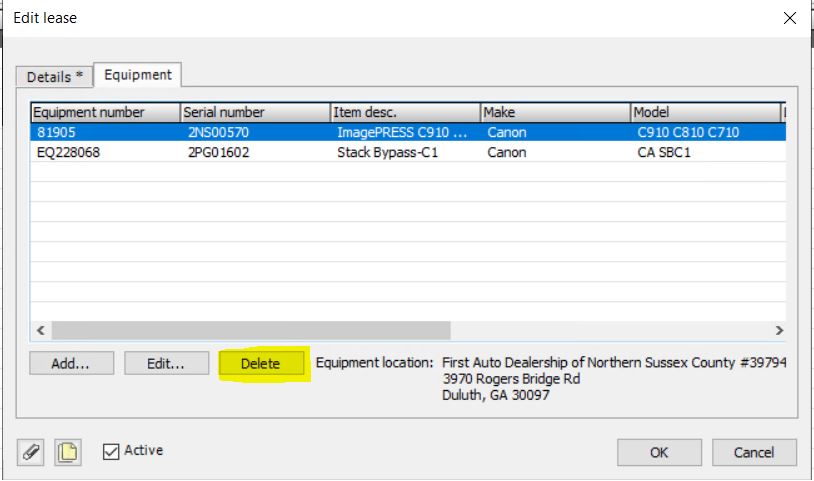The height and width of the screenshot is (481, 814).
Task: Click the scroll left arrow
Action: click(x=40, y=331)
